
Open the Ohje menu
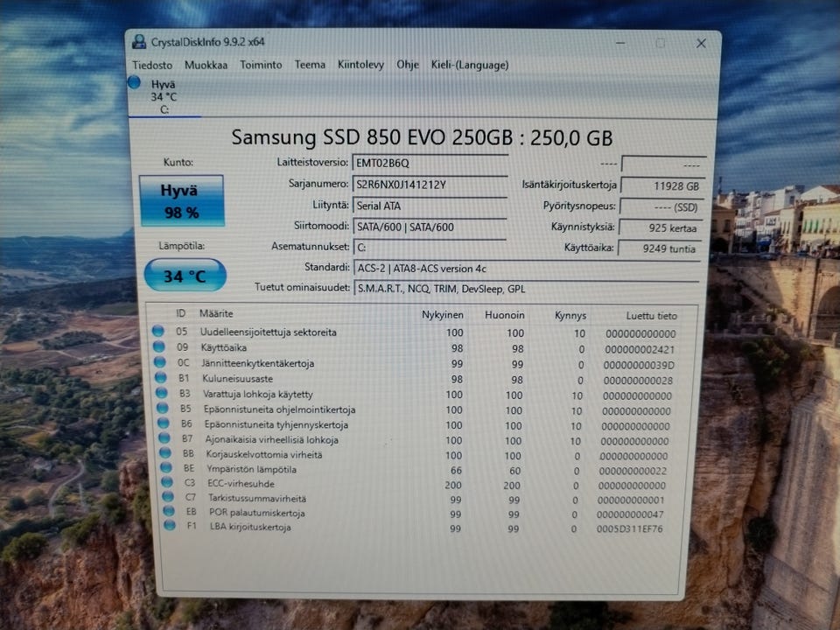tap(407, 64)
